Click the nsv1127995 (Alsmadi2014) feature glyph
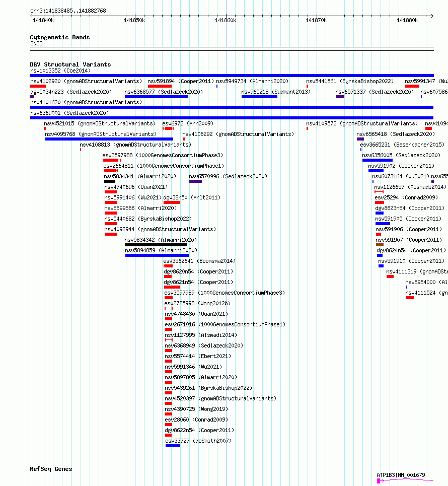This screenshot has height=486, width=448. tap(169, 340)
